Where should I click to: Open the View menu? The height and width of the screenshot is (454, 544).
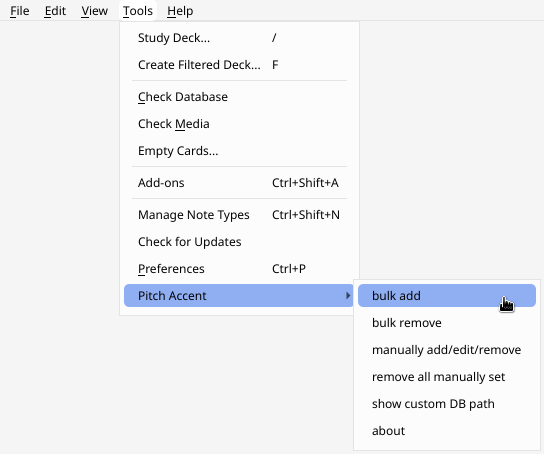pos(94,11)
